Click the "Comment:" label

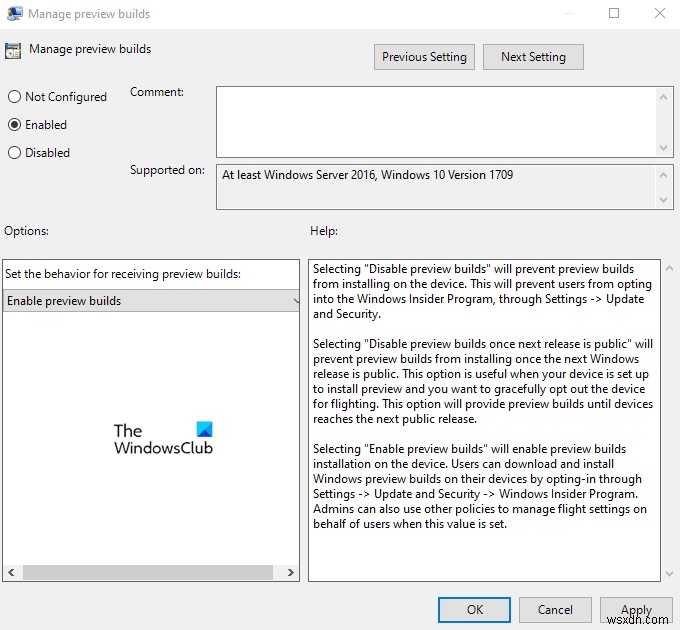pyautogui.click(x=157, y=92)
